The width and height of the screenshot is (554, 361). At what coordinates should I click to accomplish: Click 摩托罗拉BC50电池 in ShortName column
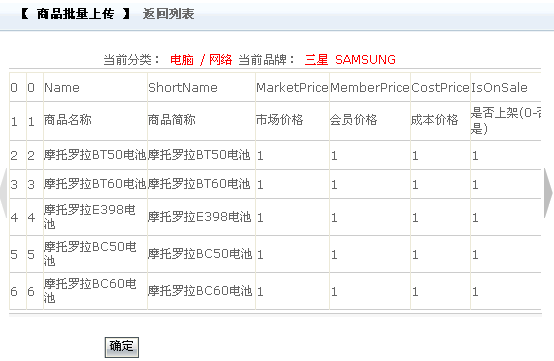[x=200, y=254]
